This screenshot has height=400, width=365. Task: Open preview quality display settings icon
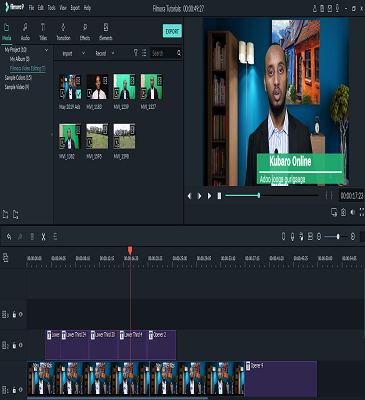[334, 212]
